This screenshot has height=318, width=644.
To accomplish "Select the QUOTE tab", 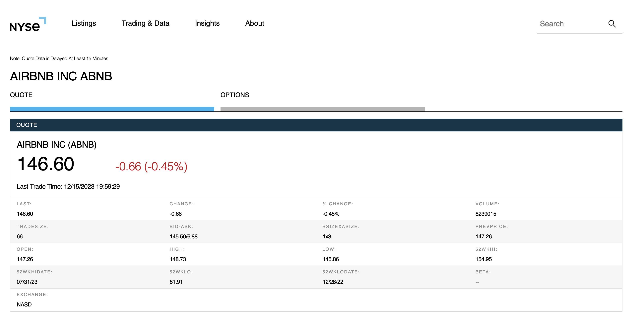I will 21,95.
